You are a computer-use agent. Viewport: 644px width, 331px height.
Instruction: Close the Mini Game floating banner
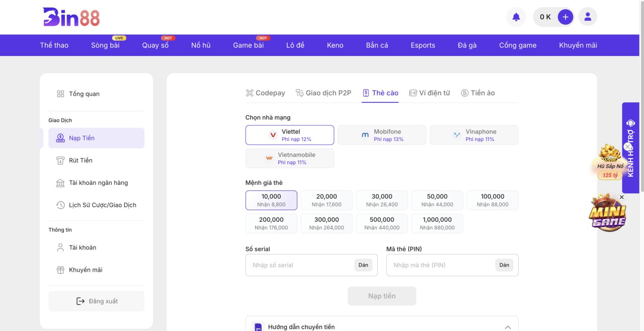[x=621, y=197]
